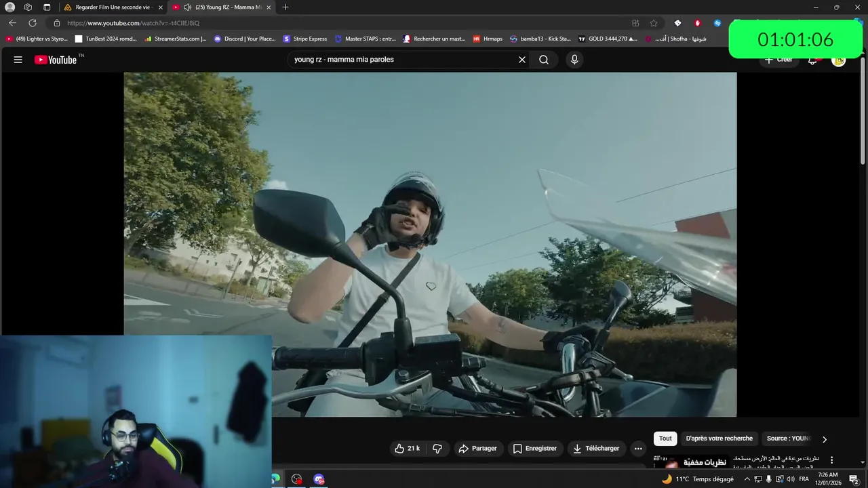Open the clock showing 7:26 AM
This screenshot has width=868, height=488.
pyautogui.click(x=828, y=479)
